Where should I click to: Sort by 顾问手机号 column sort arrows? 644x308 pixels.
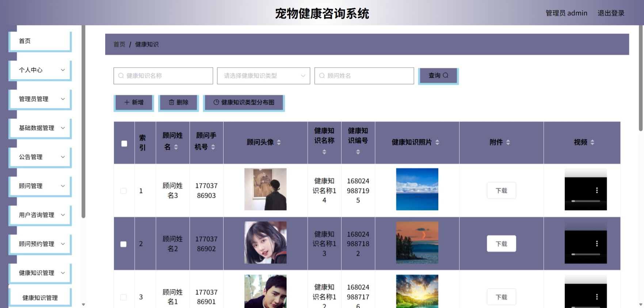pyautogui.click(x=213, y=147)
